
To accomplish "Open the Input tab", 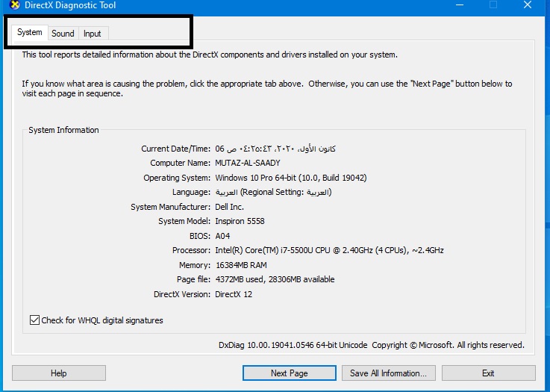I will (x=93, y=34).
